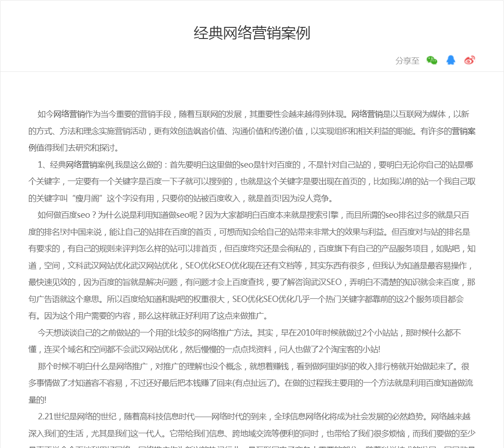
Task: Open the bold 网络营销 keyword right after 如今
Action: [x=69, y=114]
